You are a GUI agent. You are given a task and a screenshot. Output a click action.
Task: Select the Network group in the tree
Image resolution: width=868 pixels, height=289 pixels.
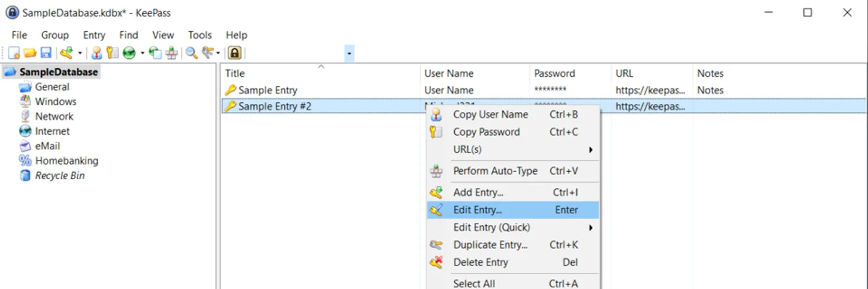[x=54, y=116]
